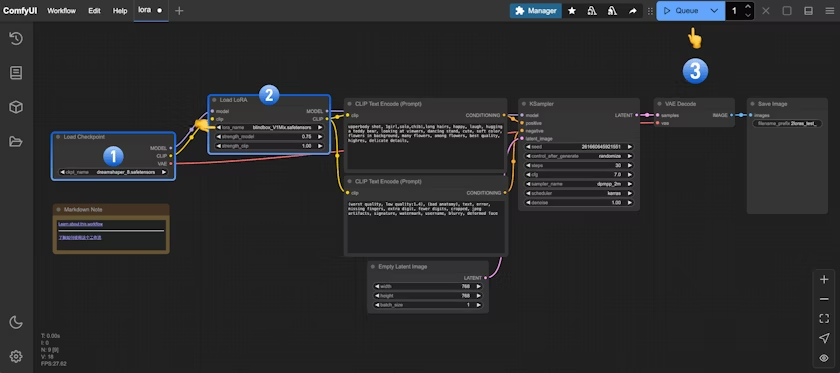
Task: Collapse the Load Checkpoint node via its dot
Action: (58, 137)
